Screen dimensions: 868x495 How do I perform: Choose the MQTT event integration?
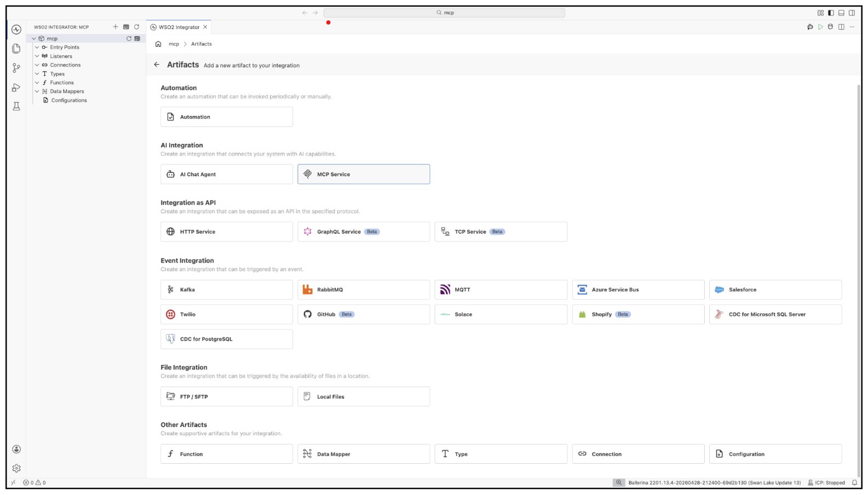click(x=501, y=290)
